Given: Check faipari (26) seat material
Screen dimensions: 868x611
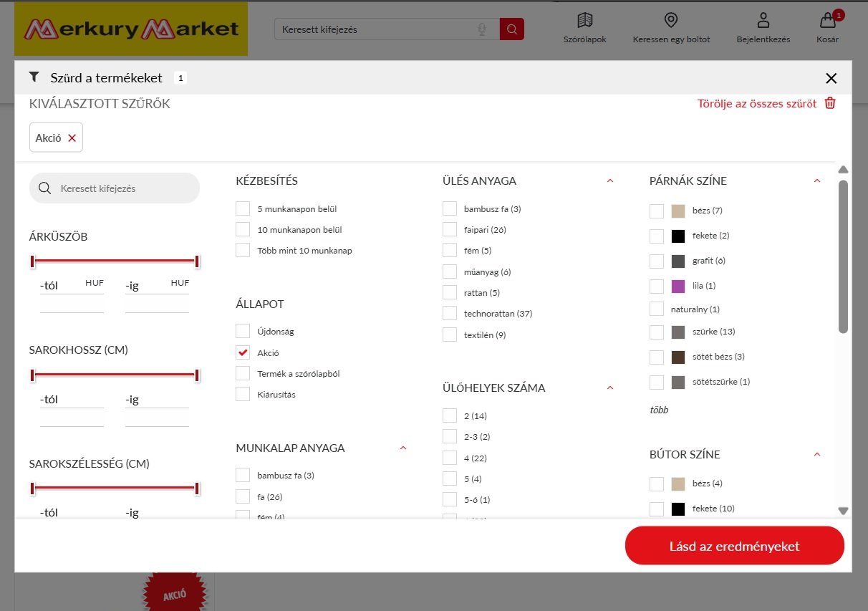Looking at the screenshot, I should click(450, 229).
